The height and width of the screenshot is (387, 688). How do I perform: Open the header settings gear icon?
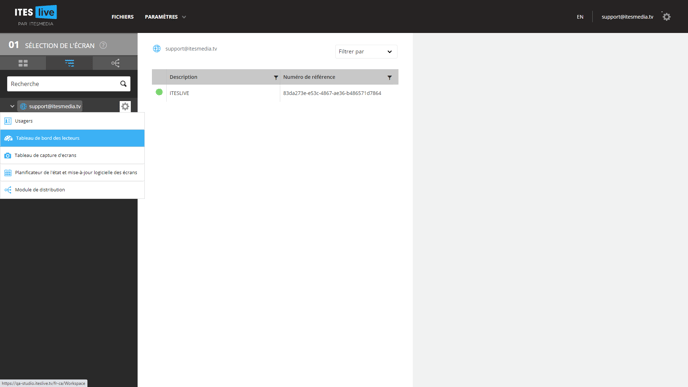point(666,17)
